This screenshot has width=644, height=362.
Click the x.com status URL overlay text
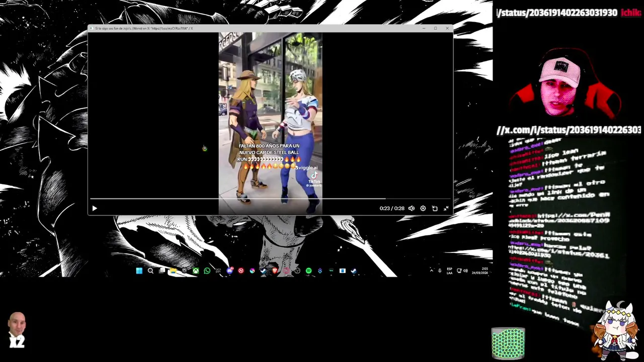coord(569,130)
